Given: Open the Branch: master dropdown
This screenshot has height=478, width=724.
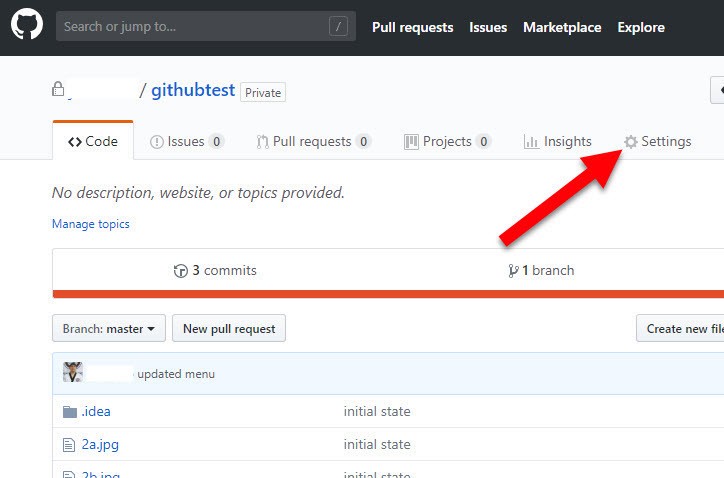Looking at the screenshot, I should point(109,328).
